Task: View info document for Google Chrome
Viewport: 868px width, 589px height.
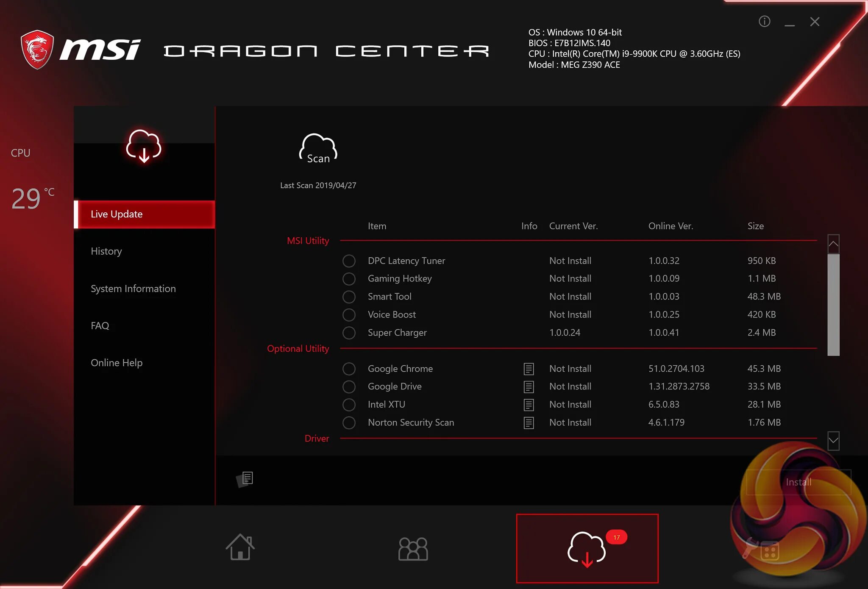Action: click(529, 369)
